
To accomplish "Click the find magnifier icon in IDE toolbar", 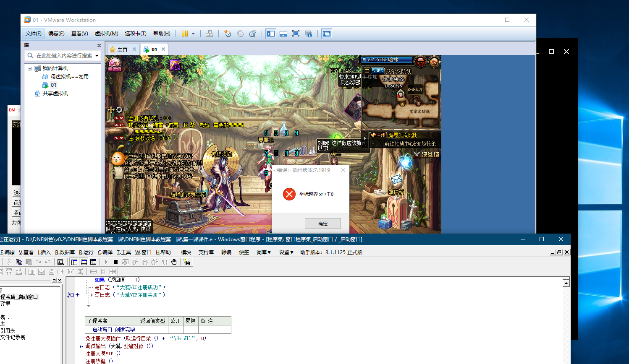I will coord(60,262).
